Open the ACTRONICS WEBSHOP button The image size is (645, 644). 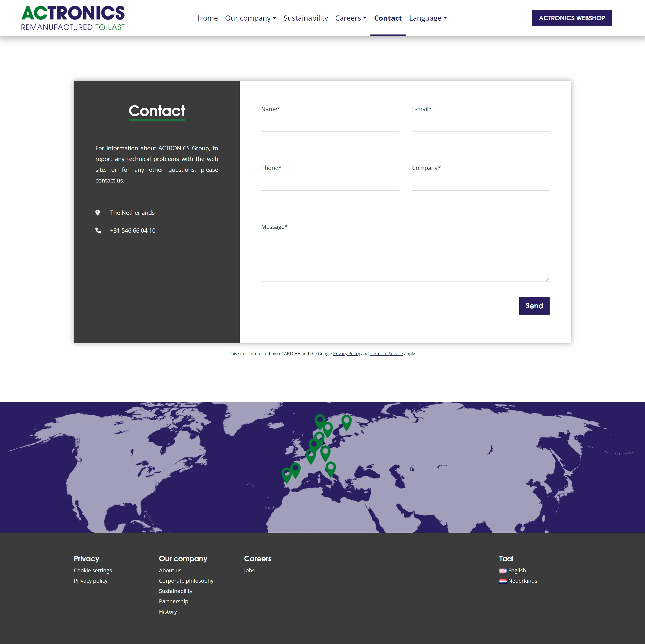[572, 18]
